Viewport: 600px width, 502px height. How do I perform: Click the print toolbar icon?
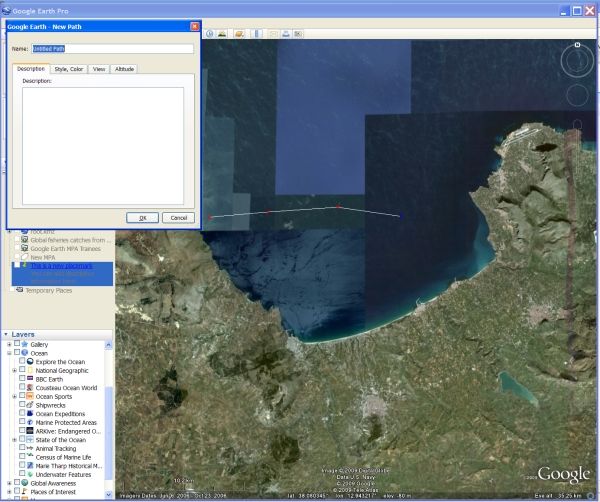pyautogui.click(x=286, y=34)
